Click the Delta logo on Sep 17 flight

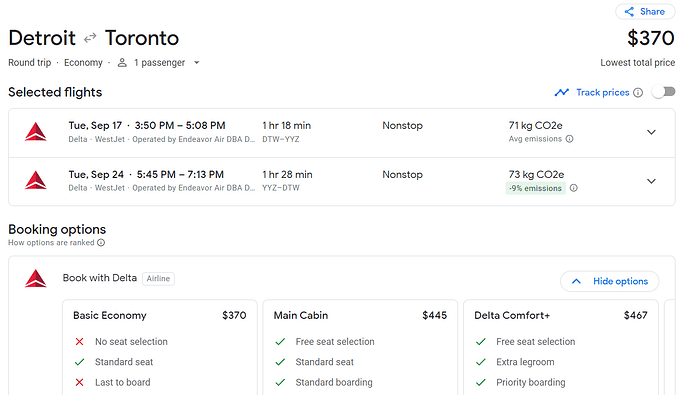(36, 132)
